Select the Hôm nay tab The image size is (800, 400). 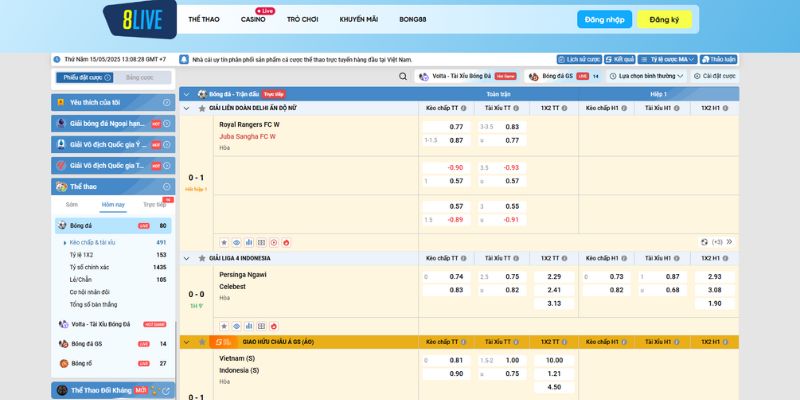click(113, 205)
